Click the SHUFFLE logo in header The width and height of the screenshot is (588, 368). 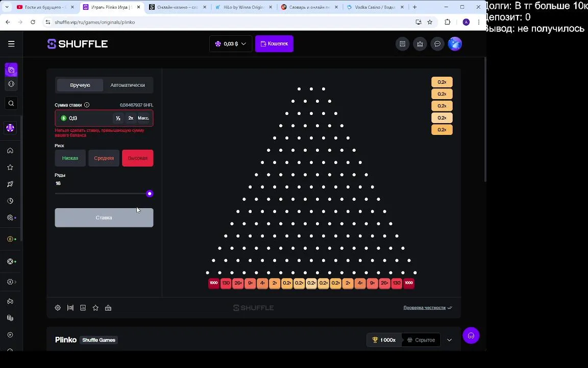pyautogui.click(x=78, y=44)
